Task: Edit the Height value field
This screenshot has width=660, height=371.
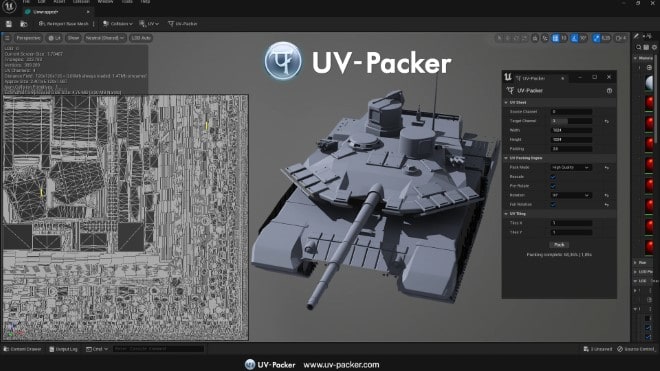Action: point(572,139)
